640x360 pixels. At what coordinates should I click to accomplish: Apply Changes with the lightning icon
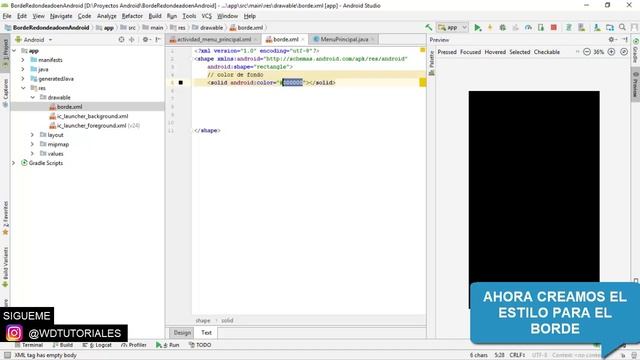pyautogui.click(x=490, y=27)
